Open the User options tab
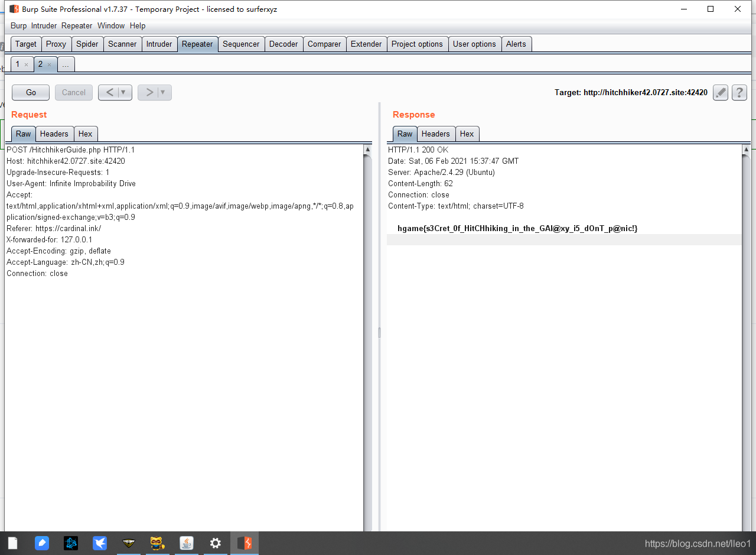 [474, 44]
